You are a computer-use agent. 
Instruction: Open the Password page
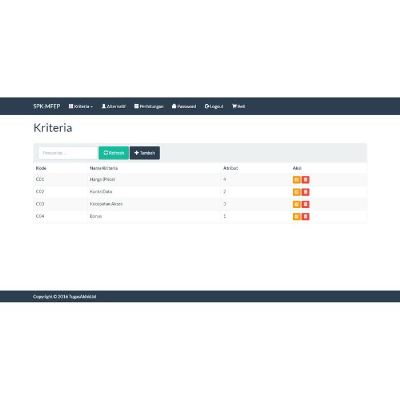tap(184, 106)
